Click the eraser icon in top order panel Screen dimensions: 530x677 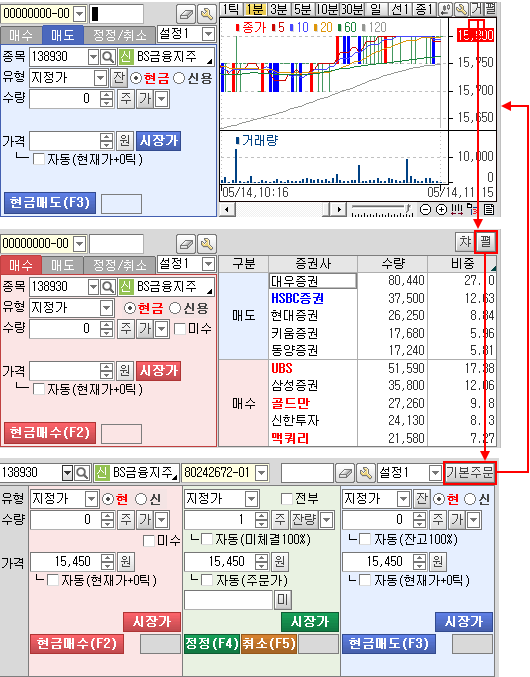click(x=186, y=15)
